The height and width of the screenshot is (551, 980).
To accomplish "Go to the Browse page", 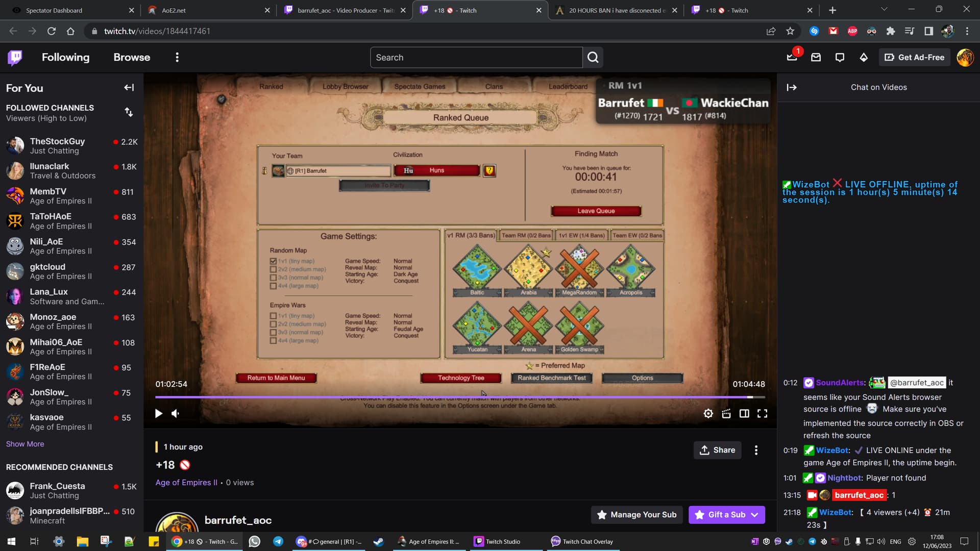I will [x=132, y=58].
